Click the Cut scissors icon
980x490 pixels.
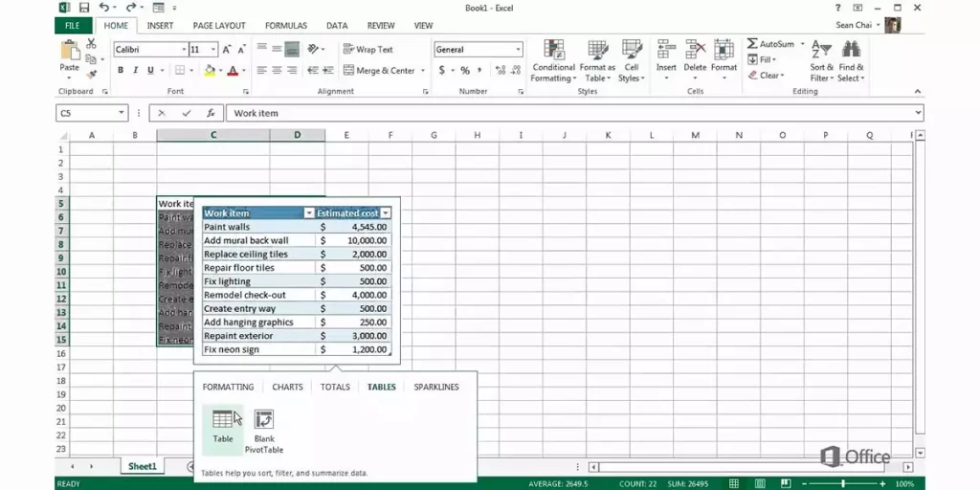91,44
